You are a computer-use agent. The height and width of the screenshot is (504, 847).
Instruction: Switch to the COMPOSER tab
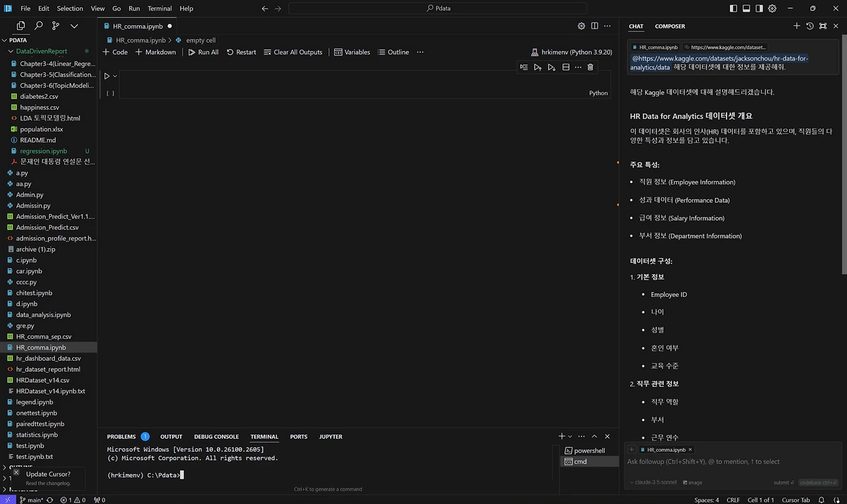pos(670,26)
